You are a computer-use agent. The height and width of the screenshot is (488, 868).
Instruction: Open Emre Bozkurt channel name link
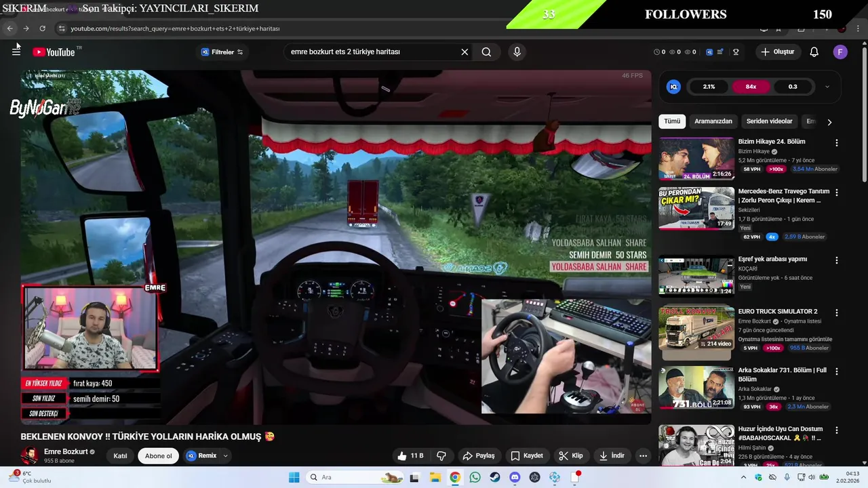[x=66, y=451]
